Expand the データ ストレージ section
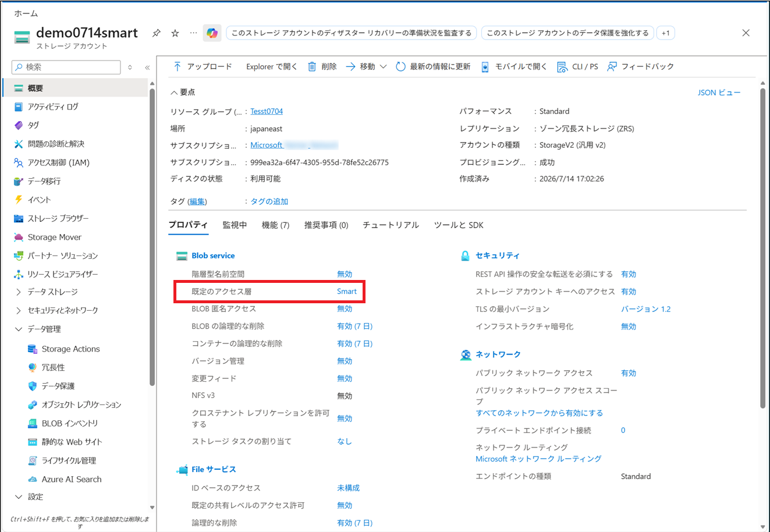The height and width of the screenshot is (532, 770). [19, 292]
